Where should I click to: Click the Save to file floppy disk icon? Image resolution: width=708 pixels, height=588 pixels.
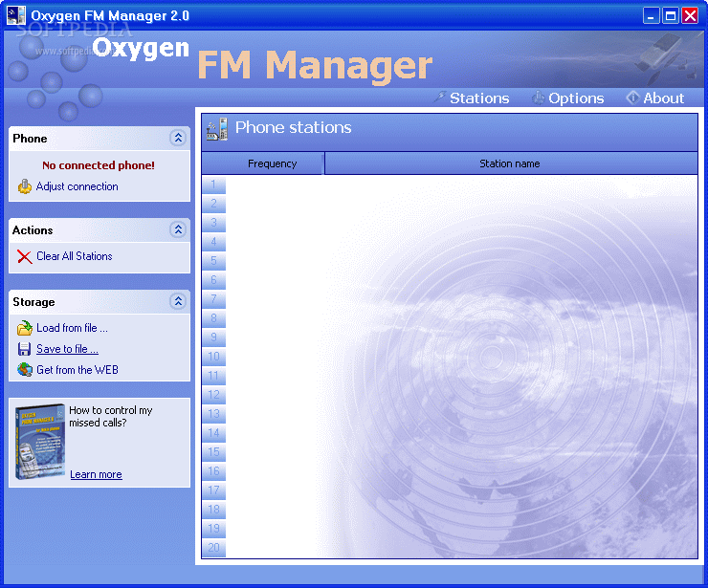click(x=24, y=349)
